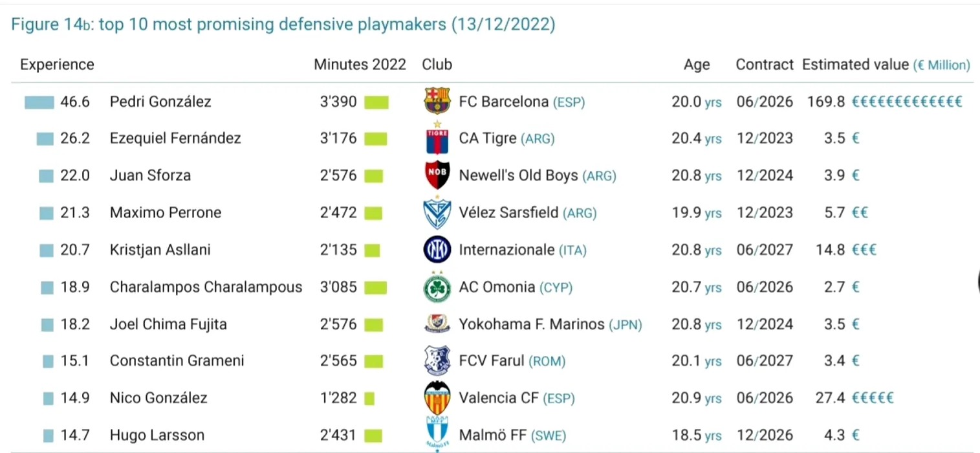The width and height of the screenshot is (980, 453).
Task: Click the Yokohama F. Marinos crest
Action: tap(437, 324)
